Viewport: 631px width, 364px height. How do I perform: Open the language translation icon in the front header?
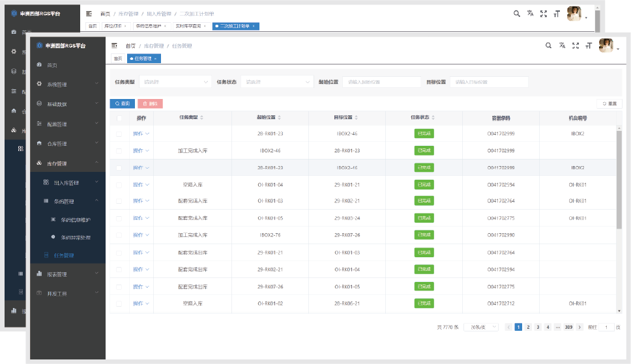[562, 46]
